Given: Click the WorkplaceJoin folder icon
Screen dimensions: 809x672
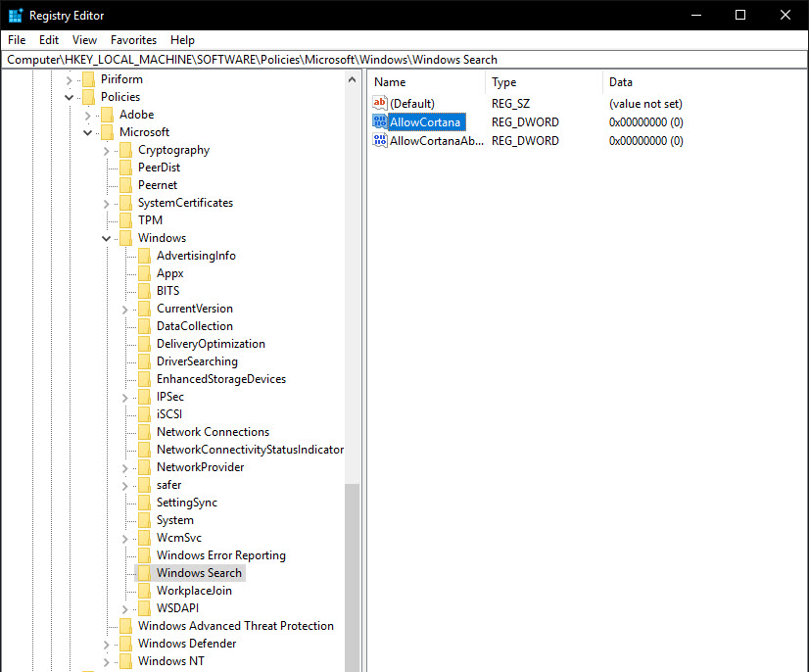Looking at the screenshot, I should point(145,591).
